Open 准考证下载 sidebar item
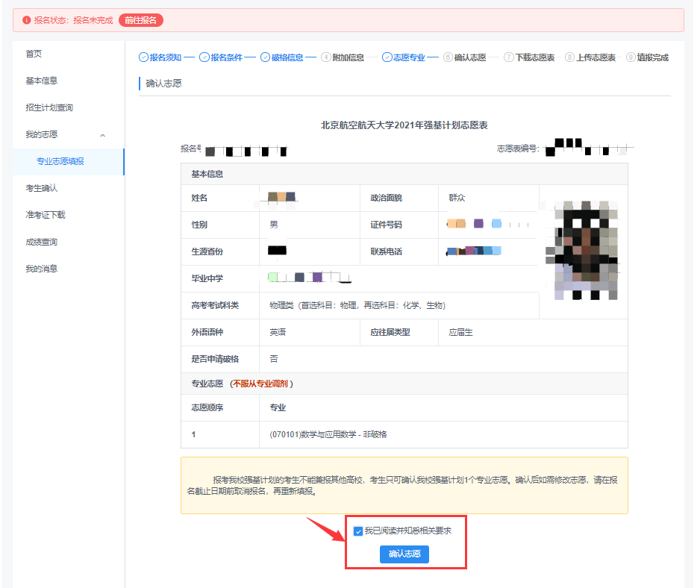Image resolution: width=700 pixels, height=588 pixels. click(46, 215)
